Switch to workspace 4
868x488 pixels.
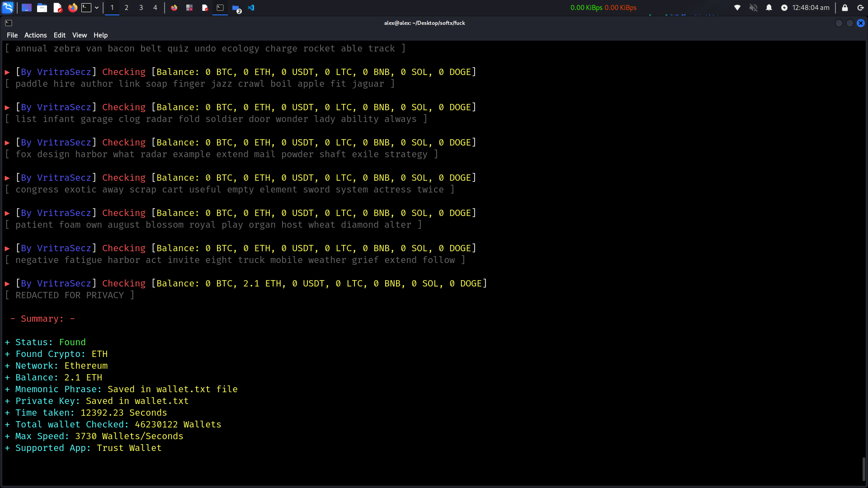[x=155, y=8]
